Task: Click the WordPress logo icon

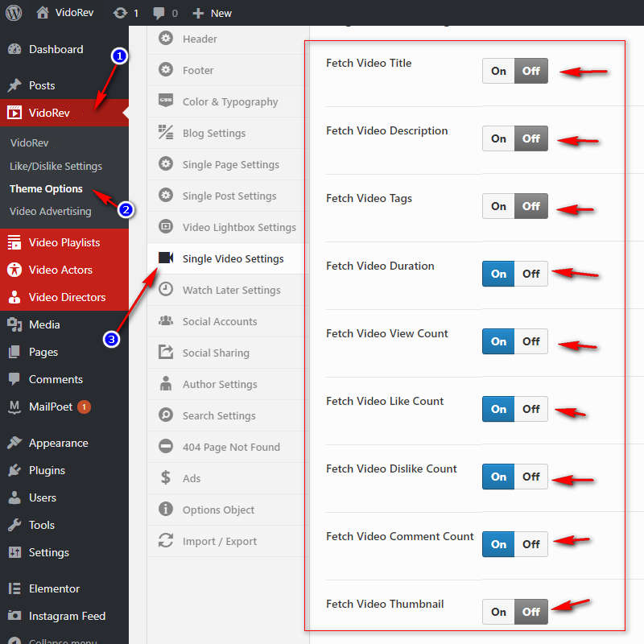Action: (14, 13)
